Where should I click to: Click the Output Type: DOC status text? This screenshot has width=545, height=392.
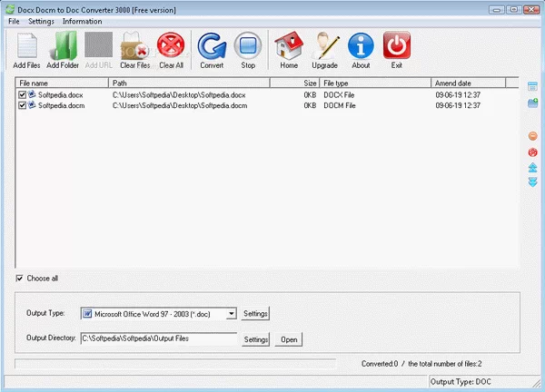tap(461, 382)
